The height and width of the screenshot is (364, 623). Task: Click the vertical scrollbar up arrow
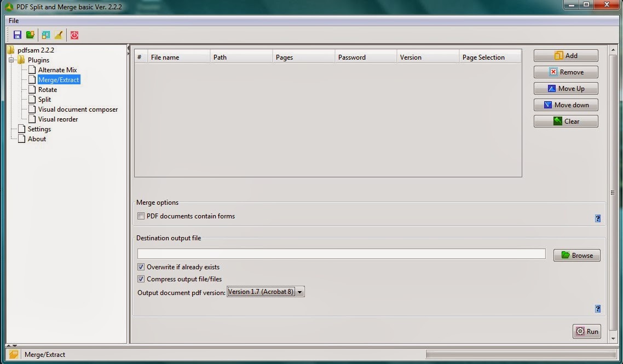click(613, 50)
